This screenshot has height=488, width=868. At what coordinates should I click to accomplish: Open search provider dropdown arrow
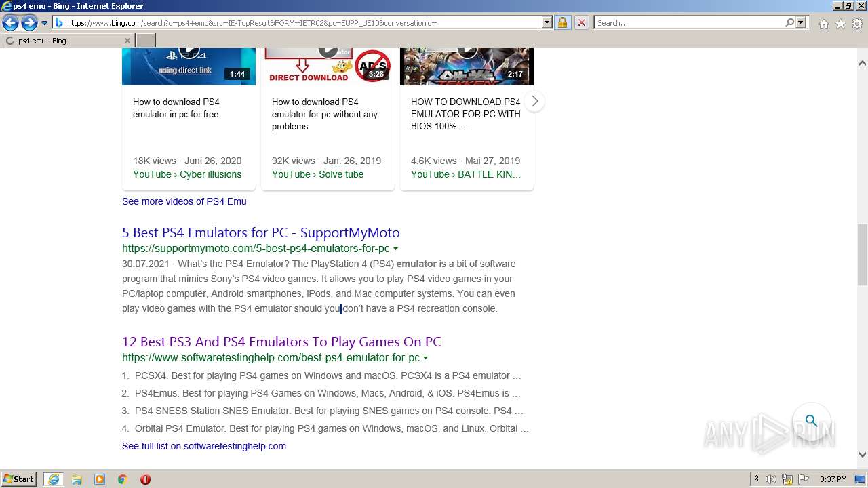801,23
